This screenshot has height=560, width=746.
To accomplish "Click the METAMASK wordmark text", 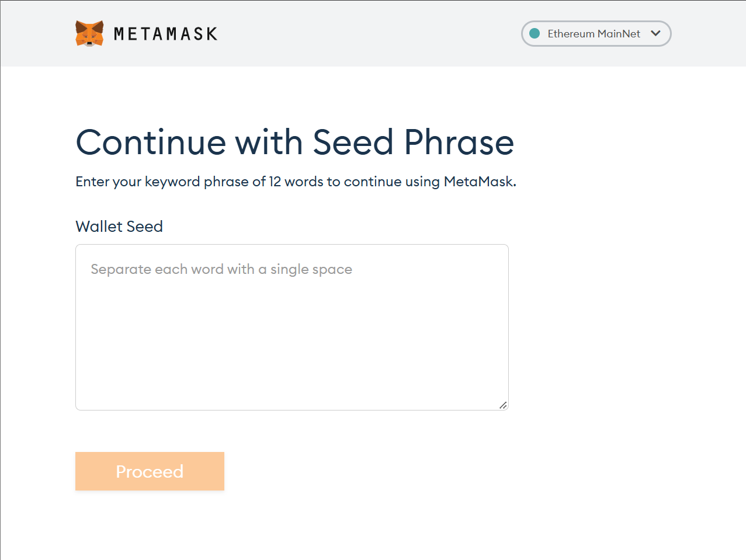I will 165,34.
